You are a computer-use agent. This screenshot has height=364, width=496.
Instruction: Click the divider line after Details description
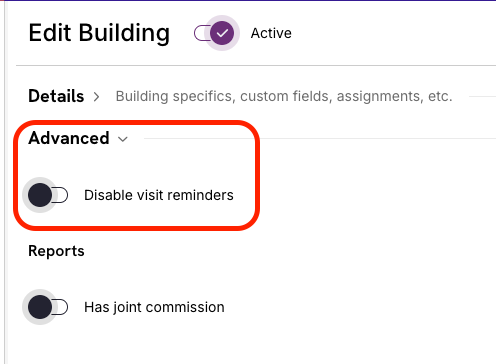point(482,97)
